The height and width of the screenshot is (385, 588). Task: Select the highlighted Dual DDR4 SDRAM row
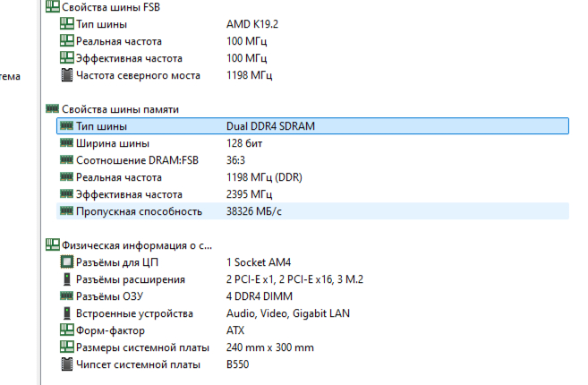tap(270, 126)
